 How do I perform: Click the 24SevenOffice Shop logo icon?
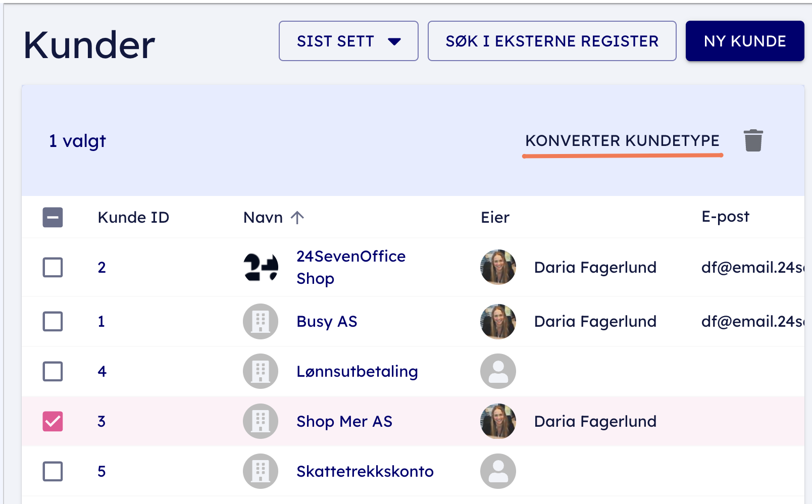click(261, 267)
